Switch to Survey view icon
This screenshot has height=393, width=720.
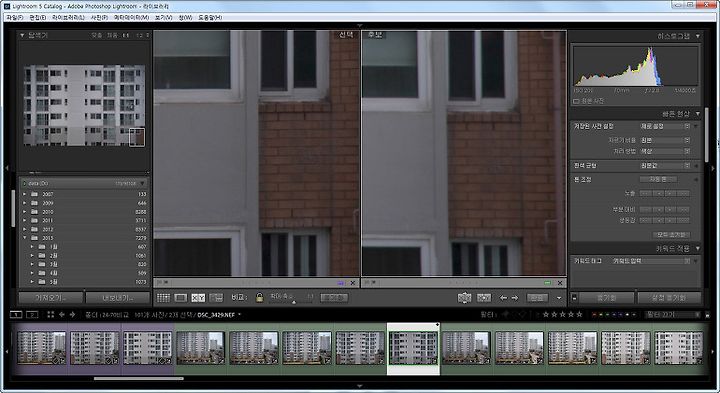point(216,298)
